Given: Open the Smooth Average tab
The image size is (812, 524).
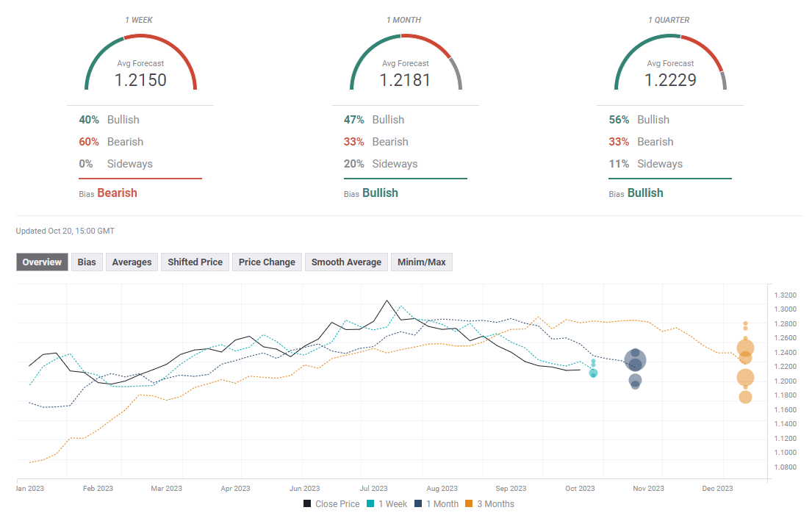Looking at the screenshot, I should pyautogui.click(x=346, y=262).
